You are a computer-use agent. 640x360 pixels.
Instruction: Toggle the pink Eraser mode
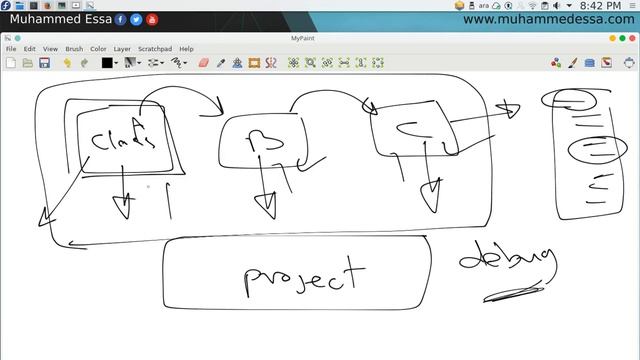(x=203, y=63)
